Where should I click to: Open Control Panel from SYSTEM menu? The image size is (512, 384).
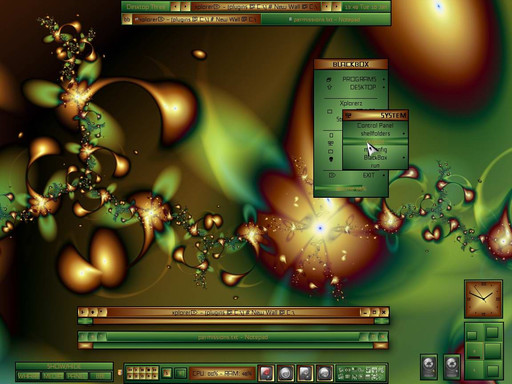click(x=375, y=126)
